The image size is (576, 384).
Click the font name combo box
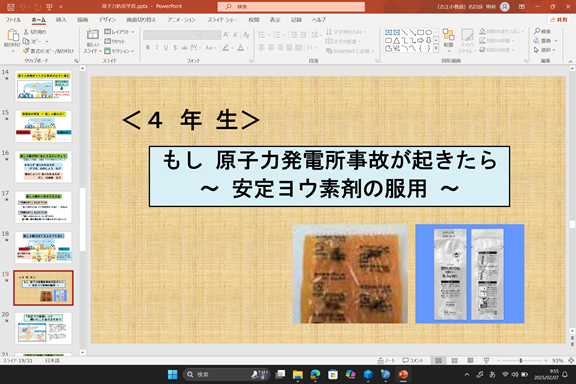[x=172, y=35]
